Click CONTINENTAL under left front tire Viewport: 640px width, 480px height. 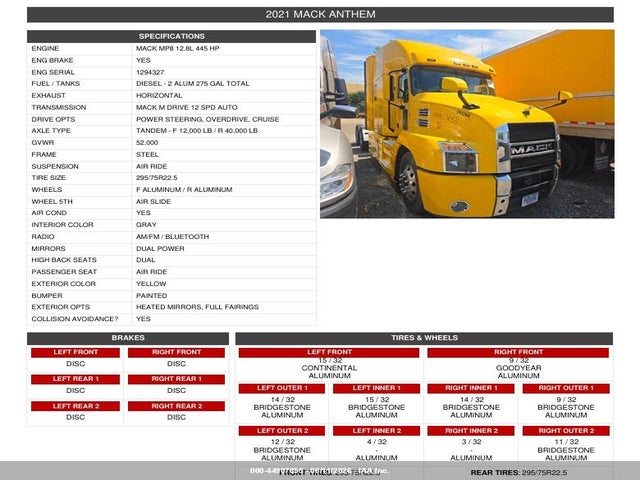(x=329, y=368)
